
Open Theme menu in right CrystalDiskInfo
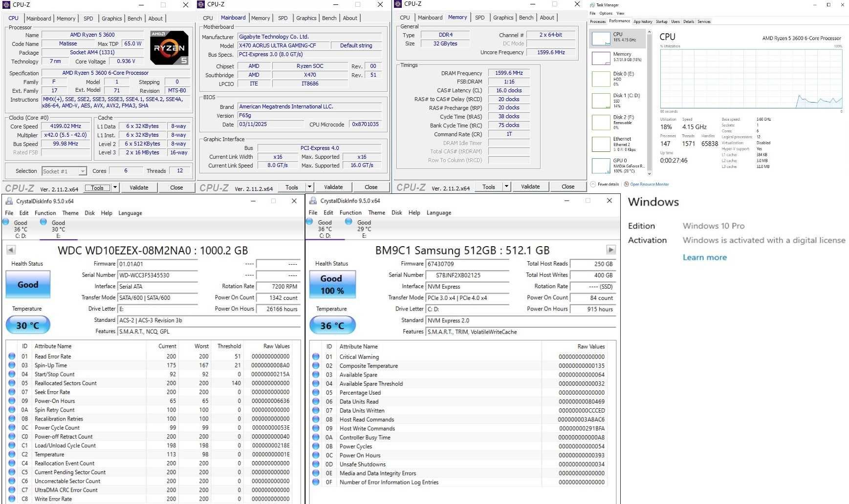(x=376, y=212)
